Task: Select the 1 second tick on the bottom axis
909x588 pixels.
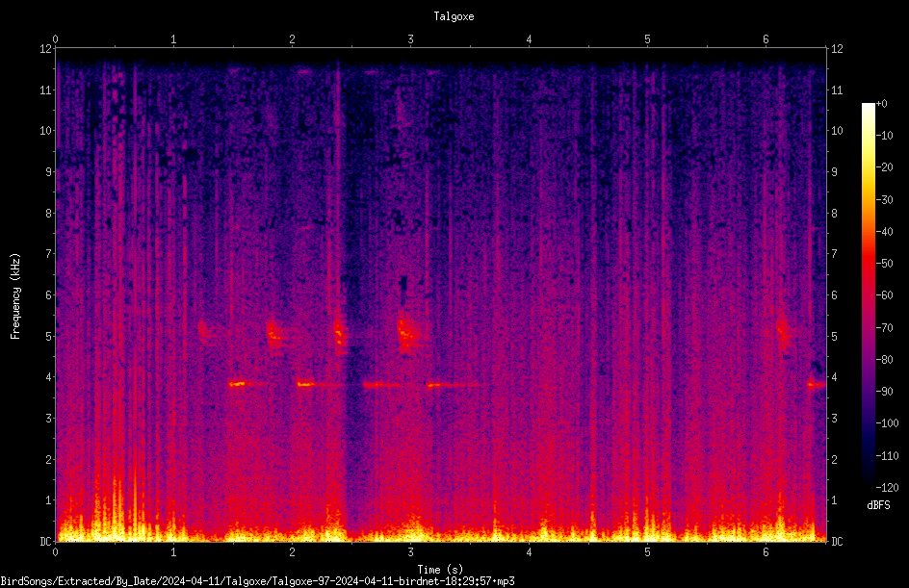Action: pyautogui.click(x=173, y=552)
